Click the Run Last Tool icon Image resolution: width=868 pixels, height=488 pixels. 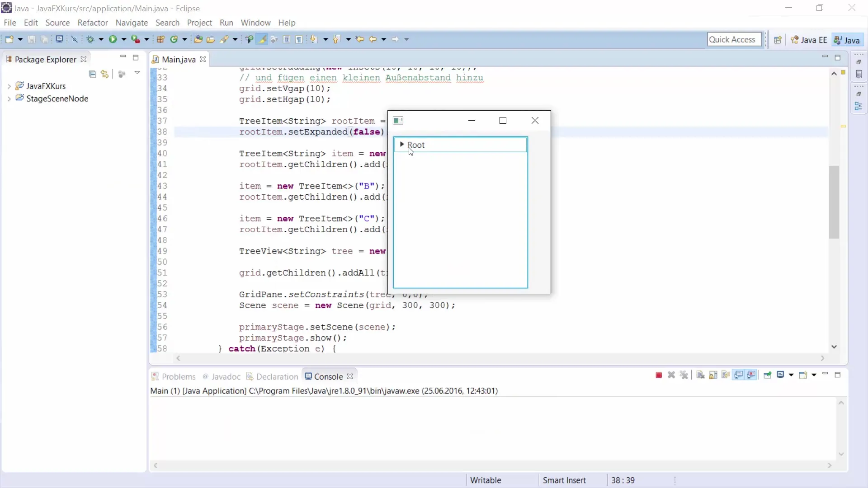coord(135,39)
